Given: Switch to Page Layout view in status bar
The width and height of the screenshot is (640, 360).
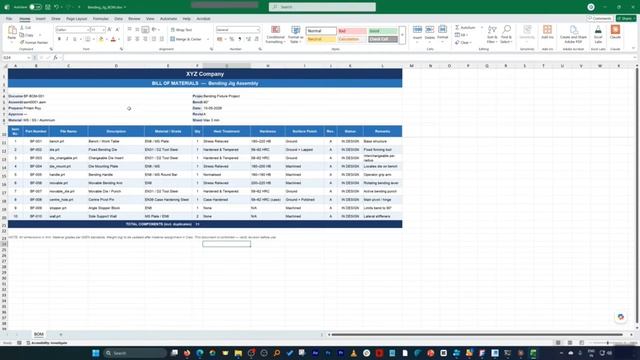Looking at the screenshot, I should (x=570, y=343).
